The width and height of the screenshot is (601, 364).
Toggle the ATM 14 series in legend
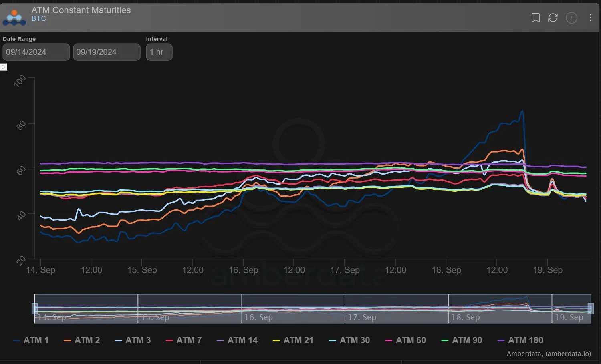pos(237,340)
